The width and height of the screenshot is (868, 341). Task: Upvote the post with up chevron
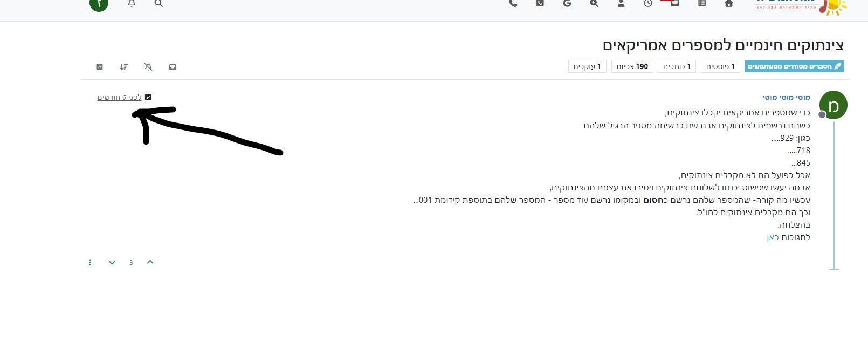point(150,262)
